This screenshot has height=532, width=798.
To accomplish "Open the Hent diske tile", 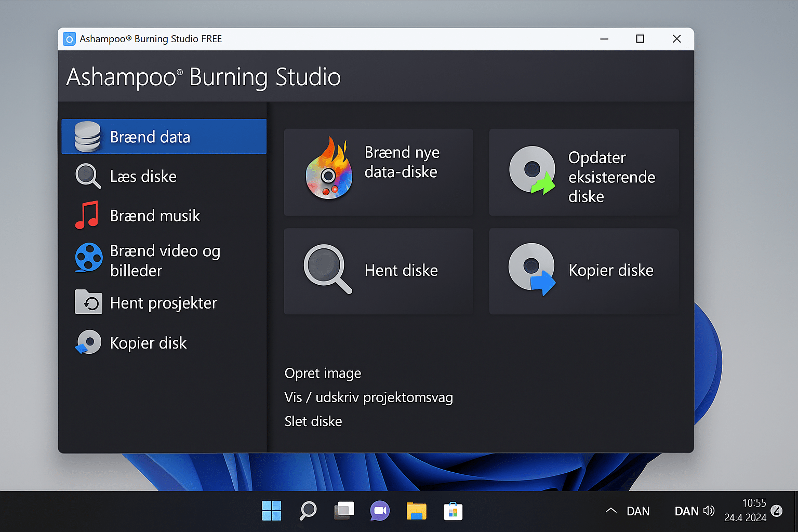I will [x=378, y=271].
